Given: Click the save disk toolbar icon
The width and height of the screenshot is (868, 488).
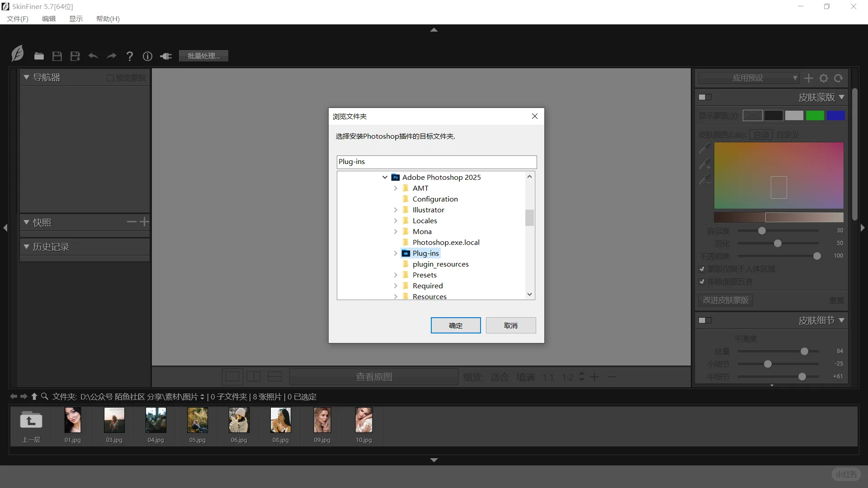Looking at the screenshot, I should 57,56.
